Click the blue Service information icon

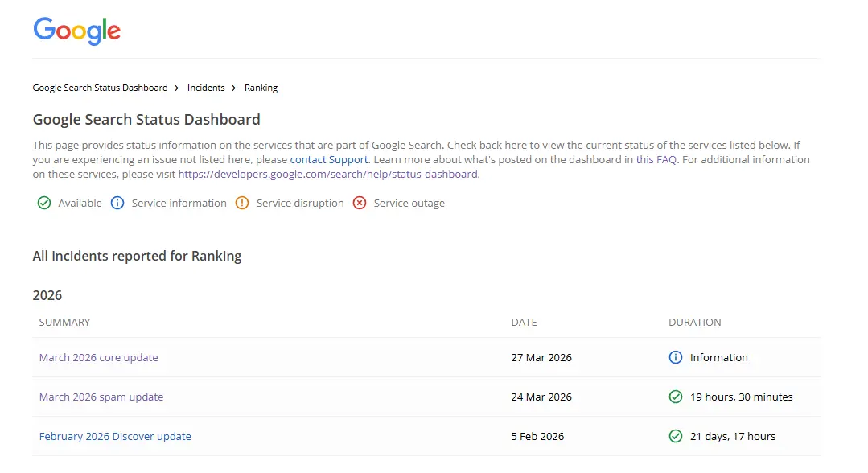pyautogui.click(x=117, y=203)
